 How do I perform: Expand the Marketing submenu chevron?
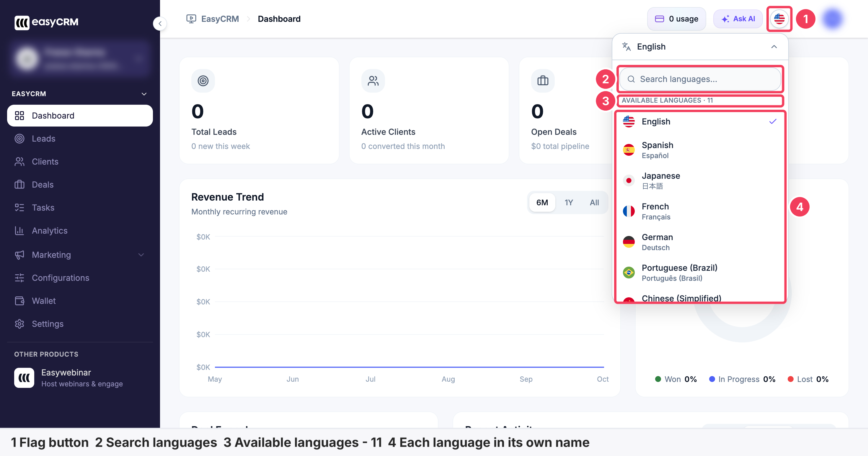[141, 255]
